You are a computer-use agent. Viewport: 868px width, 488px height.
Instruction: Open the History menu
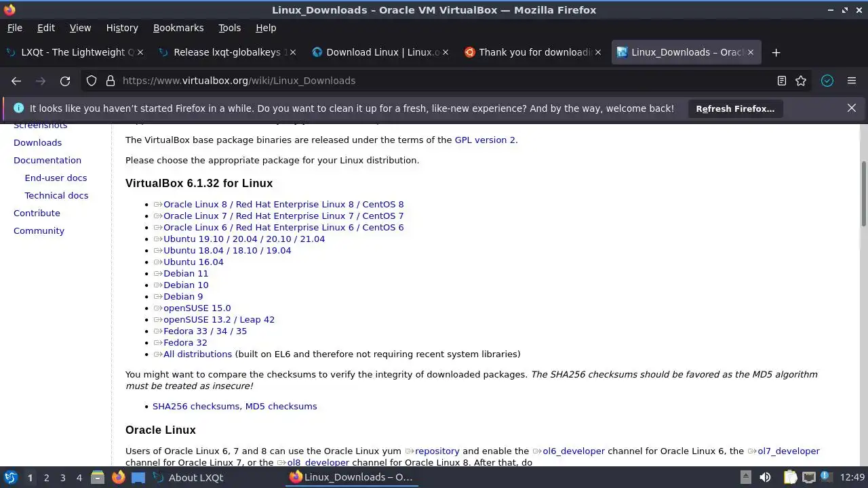tap(122, 28)
